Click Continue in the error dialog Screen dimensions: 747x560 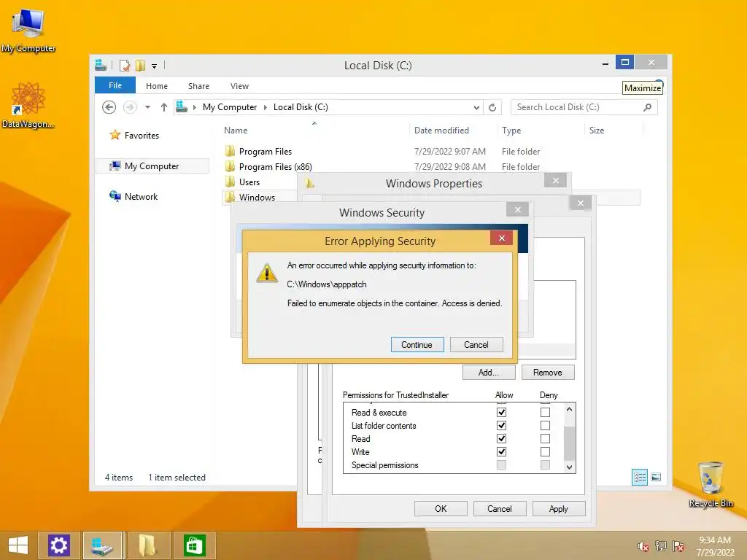pos(417,345)
